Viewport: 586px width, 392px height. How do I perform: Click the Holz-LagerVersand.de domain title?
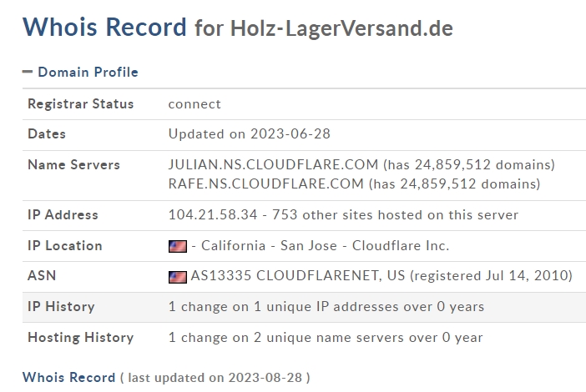pyautogui.click(x=341, y=28)
